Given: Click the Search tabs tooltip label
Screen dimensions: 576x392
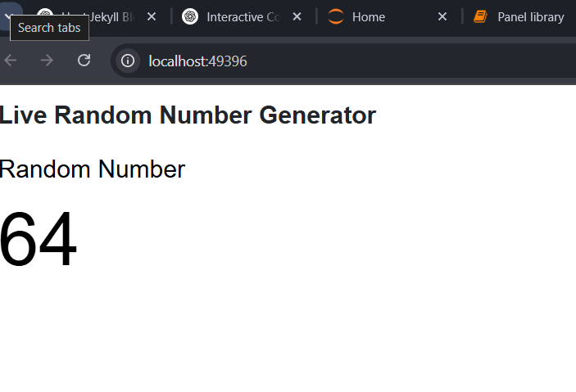Looking at the screenshot, I should pos(49,28).
